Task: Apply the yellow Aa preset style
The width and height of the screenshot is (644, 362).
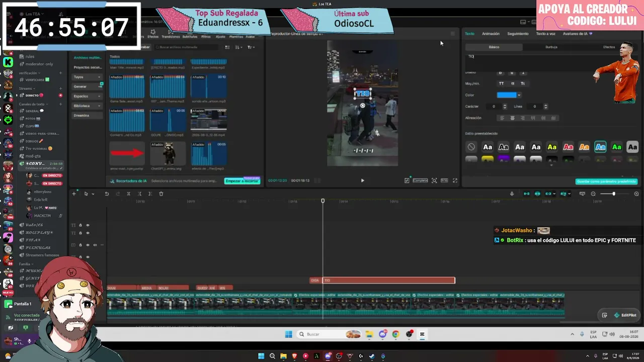Action: (x=552, y=147)
